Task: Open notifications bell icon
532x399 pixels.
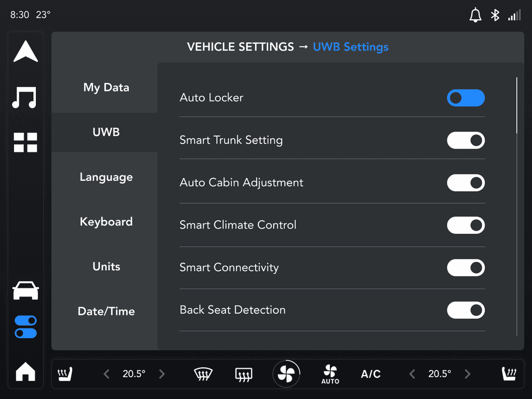Action: tap(475, 15)
